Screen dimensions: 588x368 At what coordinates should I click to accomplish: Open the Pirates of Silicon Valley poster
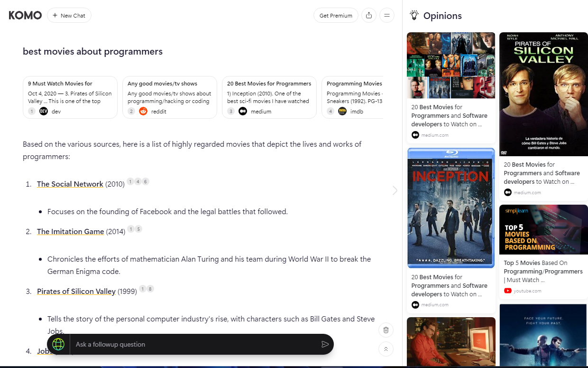543,94
